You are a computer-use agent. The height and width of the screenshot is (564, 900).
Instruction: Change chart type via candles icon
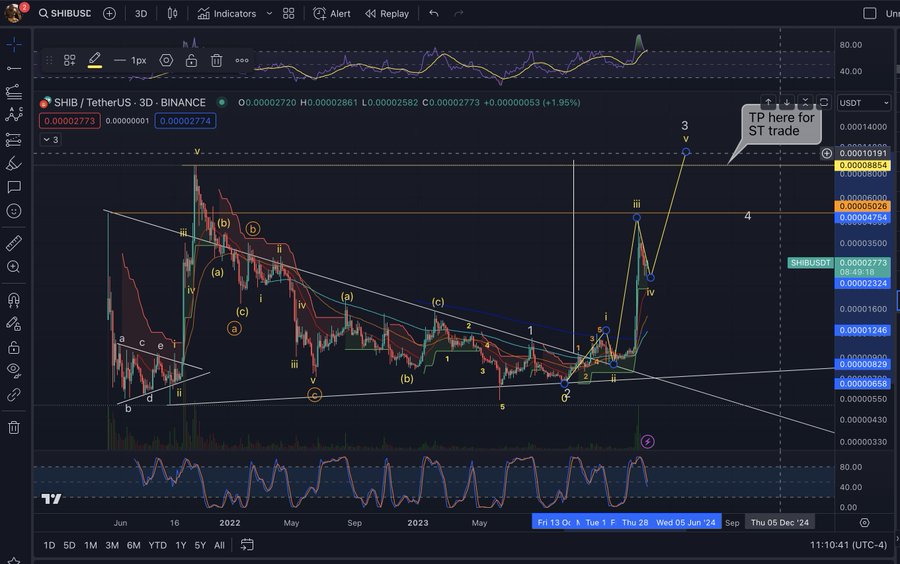tap(172, 13)
